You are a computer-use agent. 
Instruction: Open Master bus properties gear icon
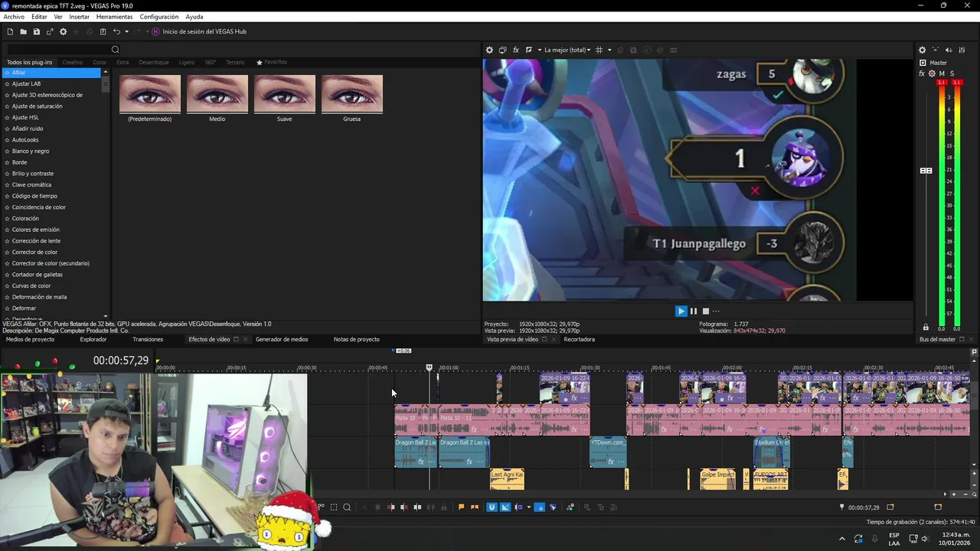point(922,50)
